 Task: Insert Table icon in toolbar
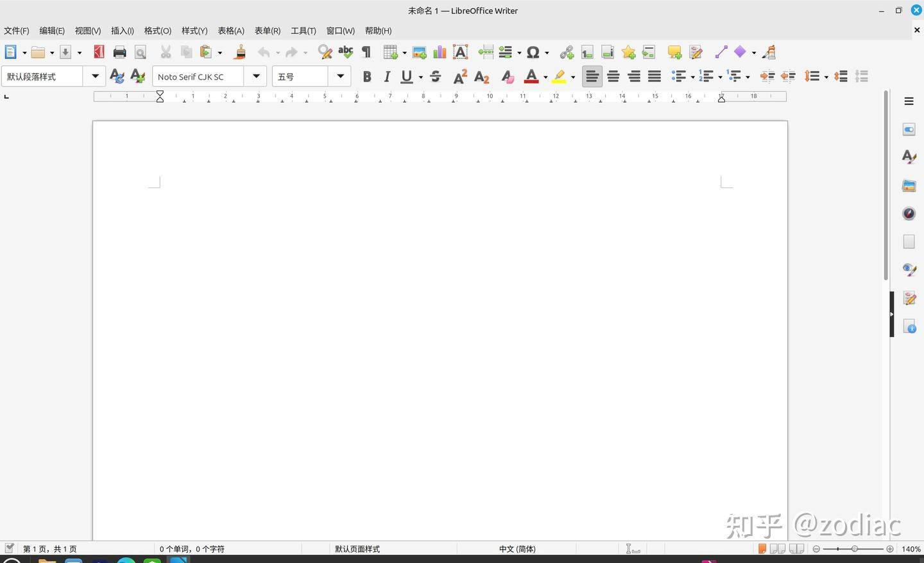(x=390, y=52)
